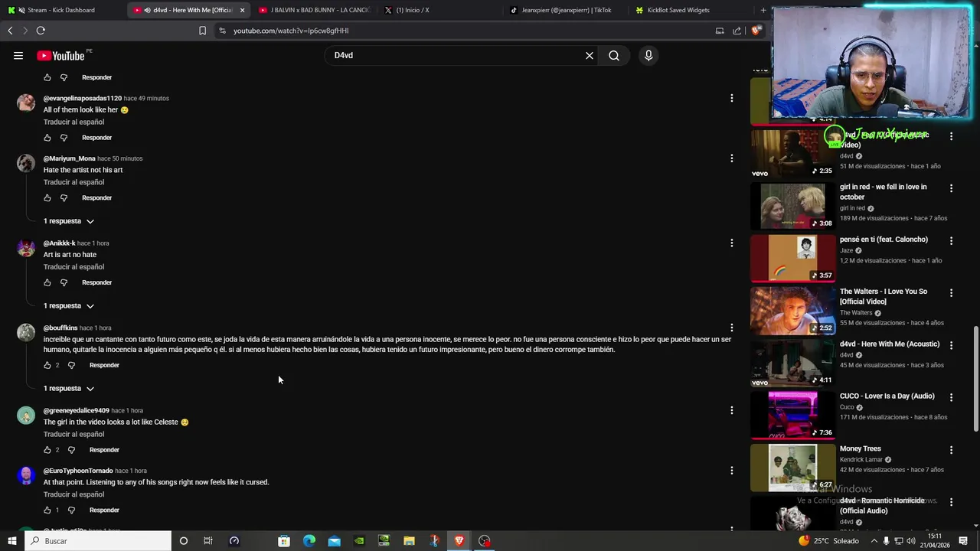Screen dimensions: 980x551
Task: Click the YouTube search input field
Action: coord(456,55)
